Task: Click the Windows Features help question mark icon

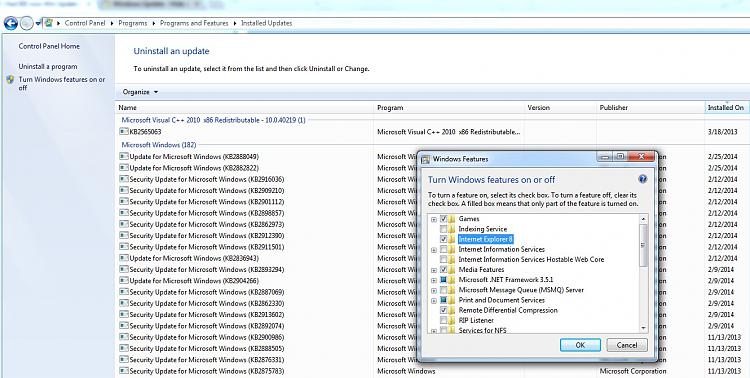Action: coord(642,179)
